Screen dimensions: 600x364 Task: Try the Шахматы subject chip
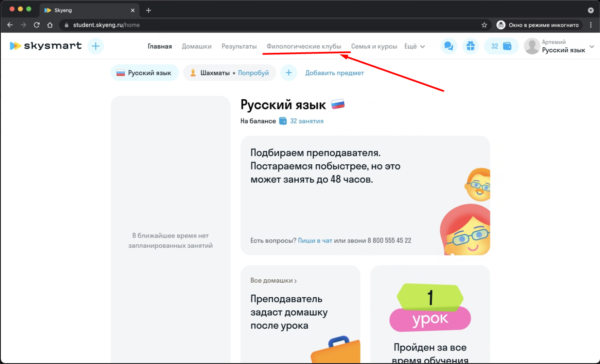(230, 73)
